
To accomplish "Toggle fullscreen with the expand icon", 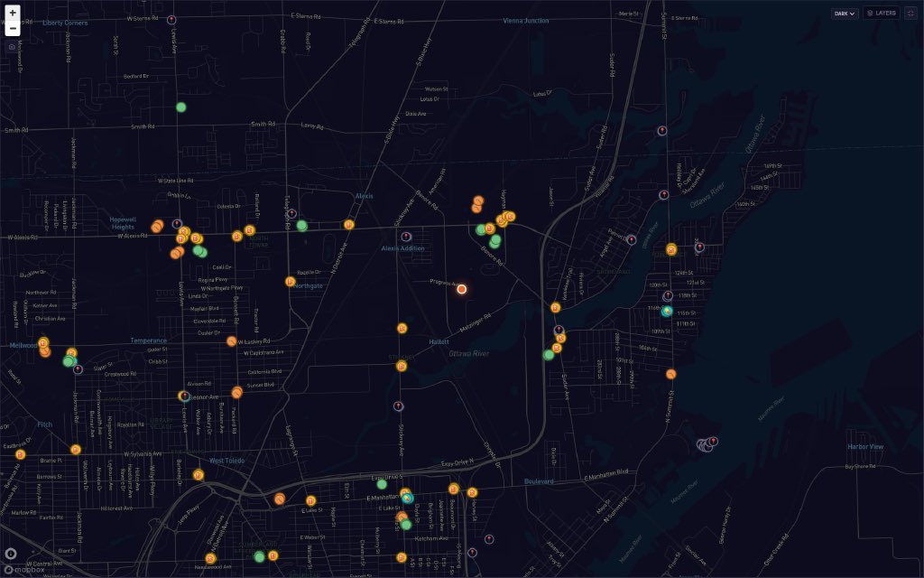I will [911, 13].
